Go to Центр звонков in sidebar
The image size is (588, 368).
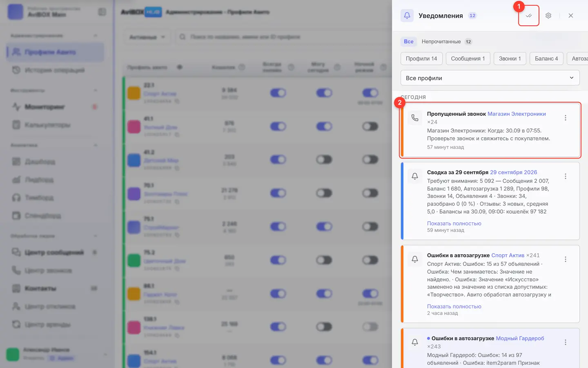click(55, 270)
